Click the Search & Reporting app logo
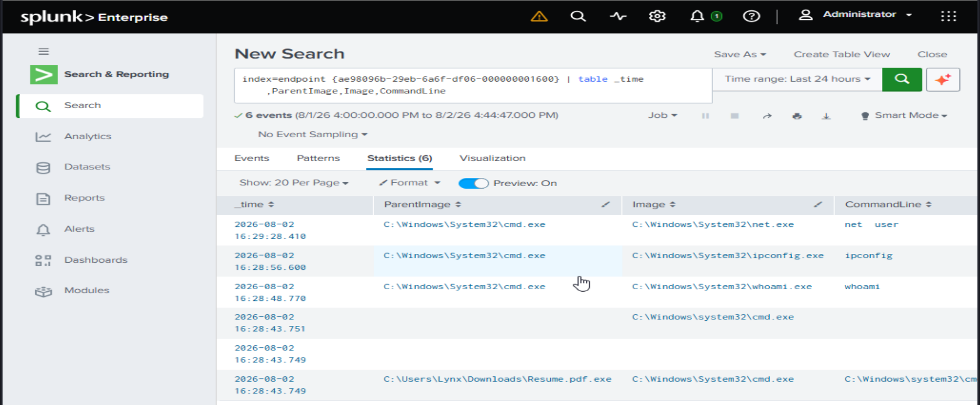980x405 pixels. pos(43,74)
